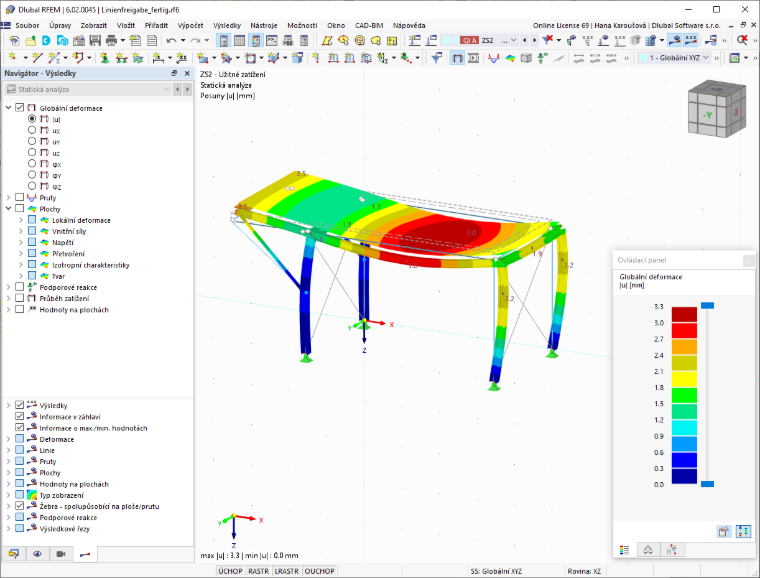The image size is (760, 578).
Task: Click the New node tool icon
Action: point(13,58)
